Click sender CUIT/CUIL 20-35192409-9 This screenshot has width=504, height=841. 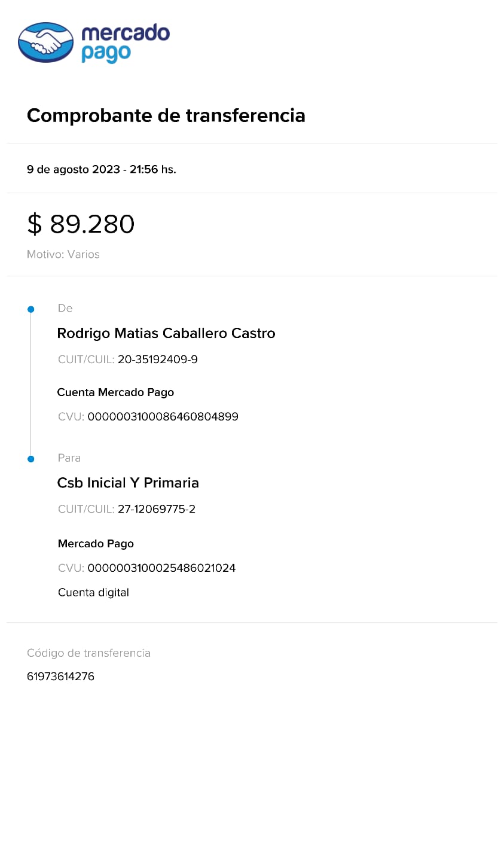tap(157, 359)
